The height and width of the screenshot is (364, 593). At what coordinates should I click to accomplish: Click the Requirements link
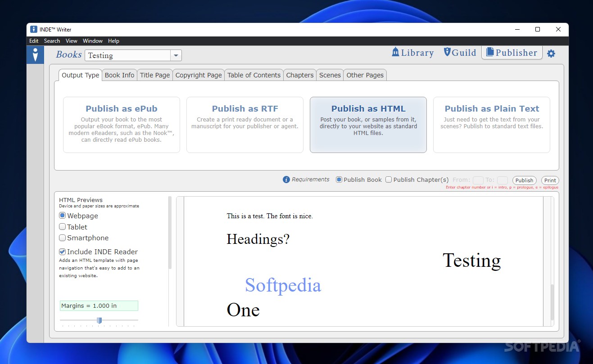310,180
